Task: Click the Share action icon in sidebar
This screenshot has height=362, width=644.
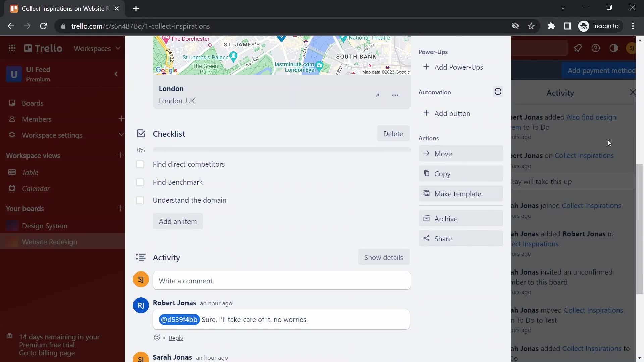Action: point(426,238)
